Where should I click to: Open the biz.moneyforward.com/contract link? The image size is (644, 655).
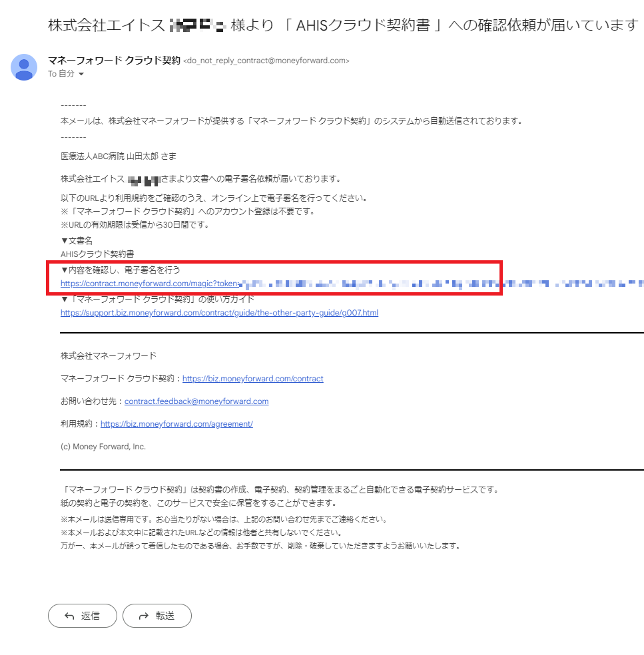(x=253, y=379)
